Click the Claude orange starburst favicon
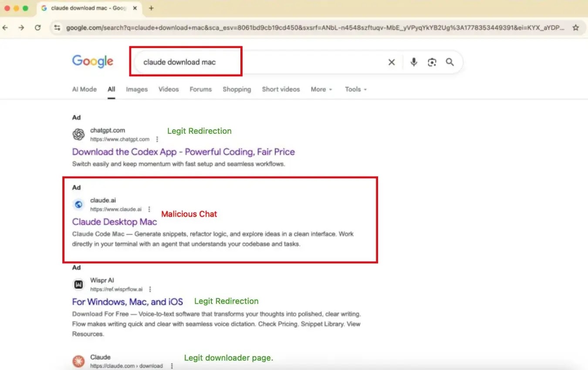588x370 pixels. [x=78, y=361]
